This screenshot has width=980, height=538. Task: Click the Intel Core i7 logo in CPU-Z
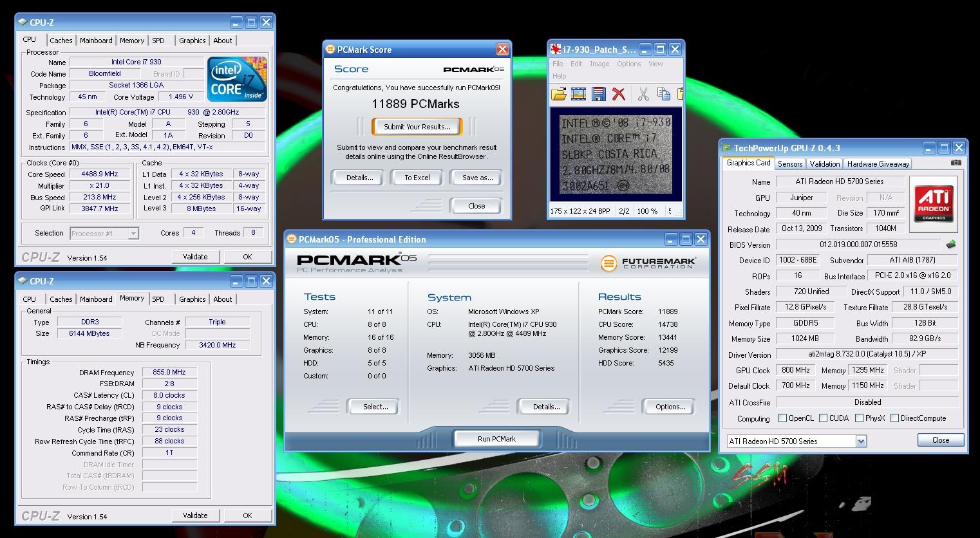[x=237, y=79]
